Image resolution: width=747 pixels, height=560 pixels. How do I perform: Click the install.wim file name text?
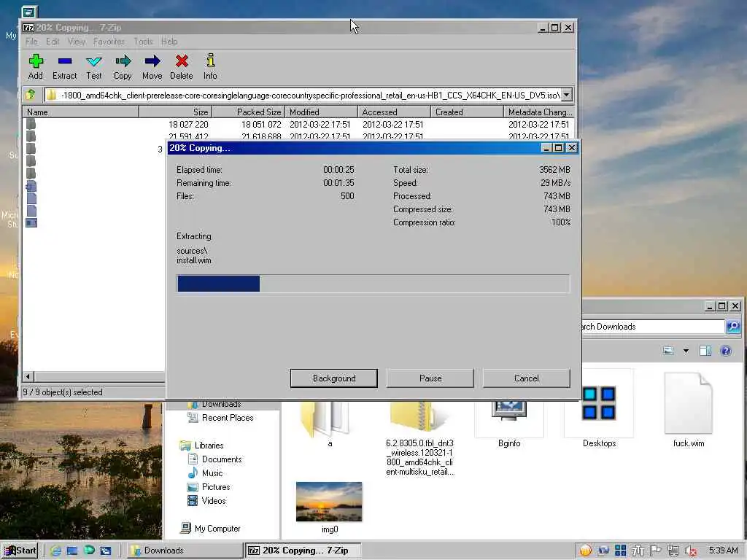tap(194, 260)
